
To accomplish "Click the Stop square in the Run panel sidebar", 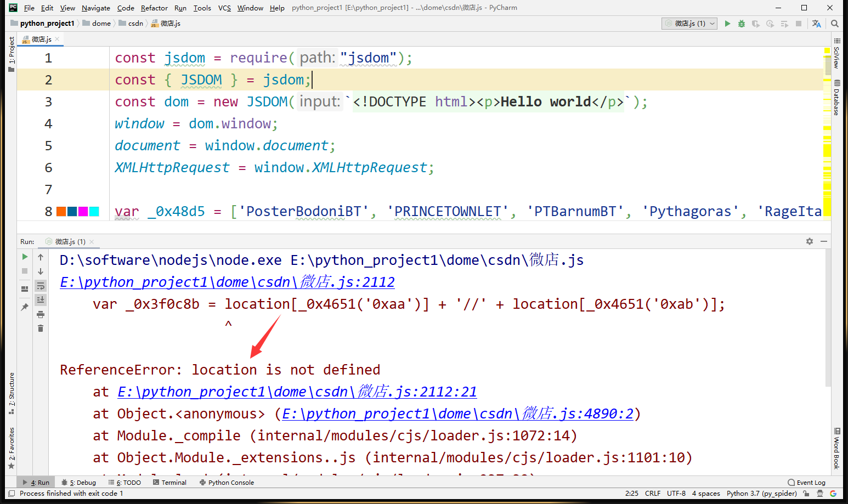I will click(x=25, y=271).
